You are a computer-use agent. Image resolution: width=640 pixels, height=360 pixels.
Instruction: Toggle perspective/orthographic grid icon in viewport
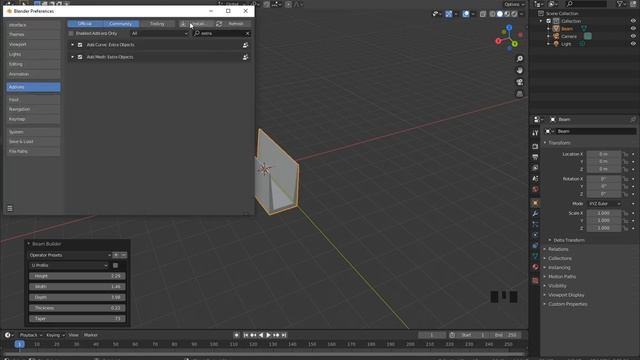[x=520, y=94]
